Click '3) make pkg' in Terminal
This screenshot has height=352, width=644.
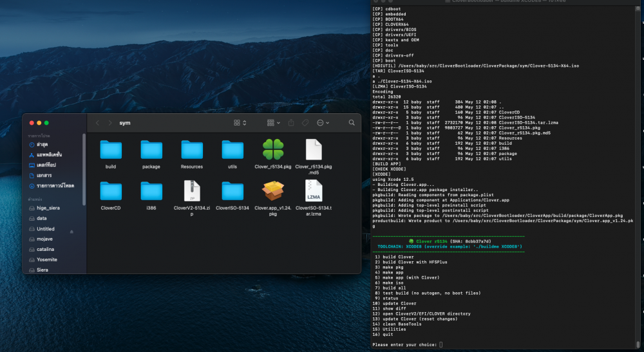(389, 267)
